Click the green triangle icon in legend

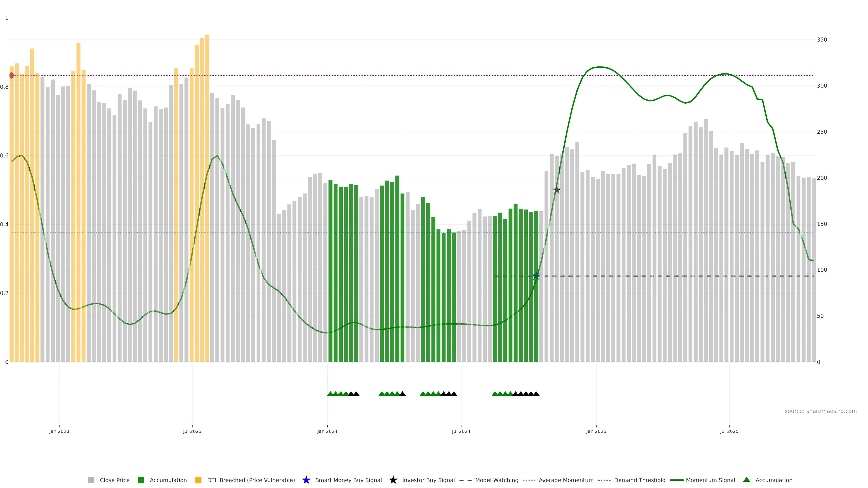tap(747, 480)
